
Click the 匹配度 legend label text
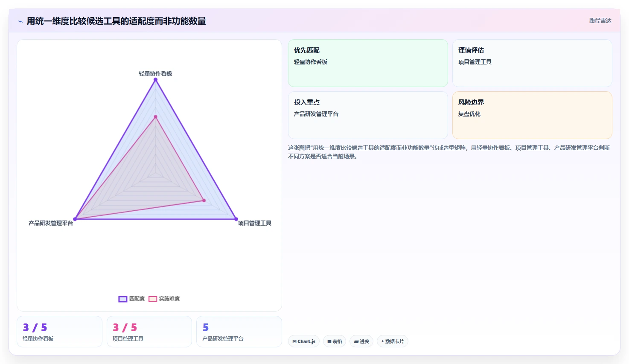coord(137,299)
